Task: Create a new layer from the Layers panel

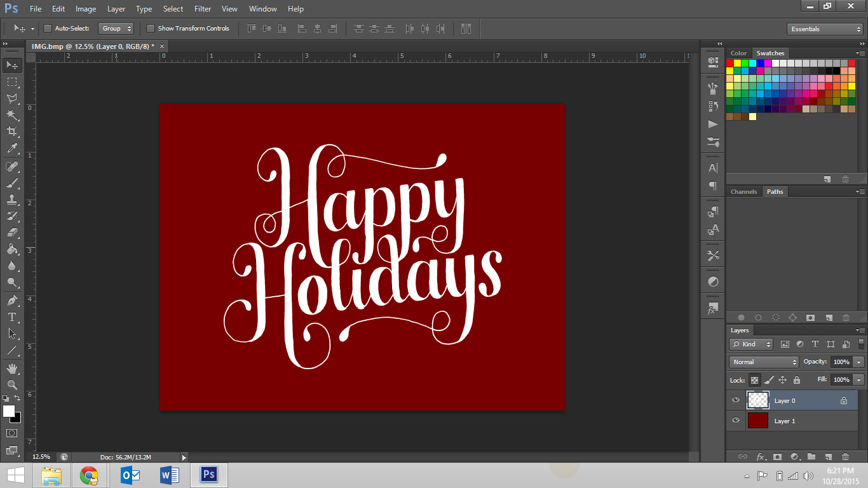Action: (828, 456)
